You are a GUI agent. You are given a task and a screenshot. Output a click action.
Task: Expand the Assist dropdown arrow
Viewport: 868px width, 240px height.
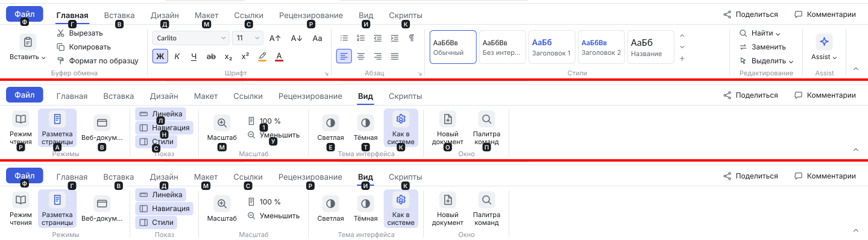tap(835, 58)
